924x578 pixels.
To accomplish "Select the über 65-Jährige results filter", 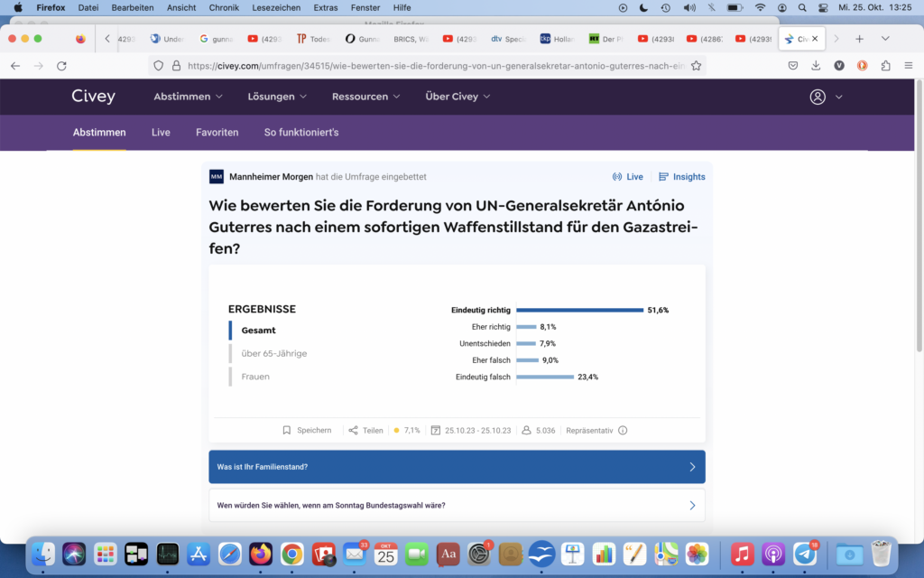I will [x=273, y=353].
